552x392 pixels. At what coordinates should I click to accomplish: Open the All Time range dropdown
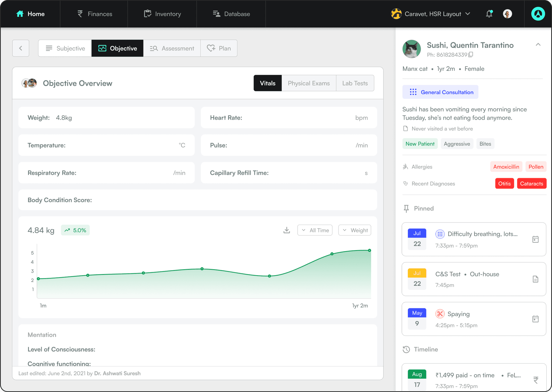315,230
